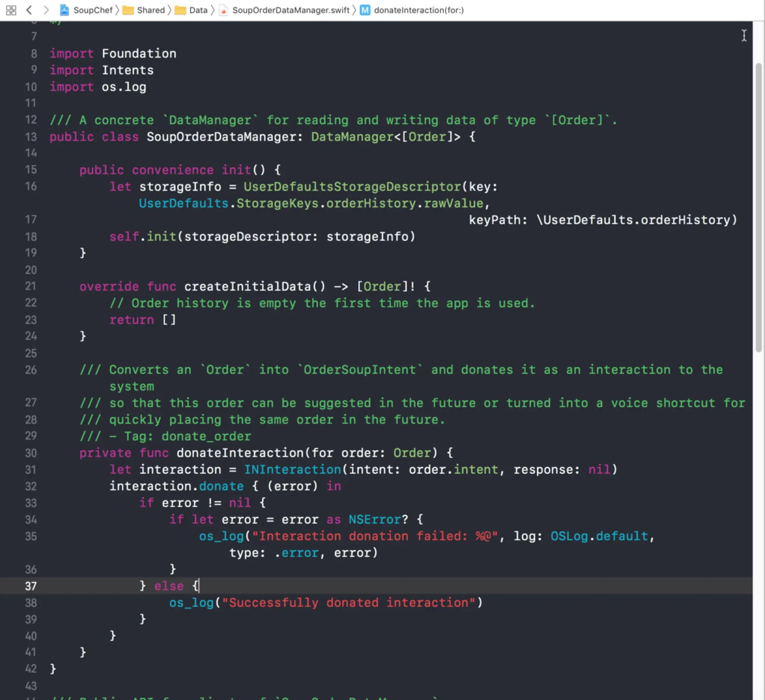Viewport: 765px width, 700px height.
Task: Click the Data folder icon in jump bar
Action: point(180,10)
